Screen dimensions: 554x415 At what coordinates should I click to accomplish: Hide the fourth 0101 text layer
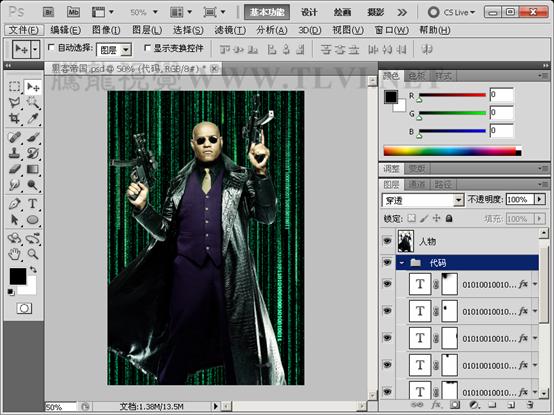tap(387, 365)
